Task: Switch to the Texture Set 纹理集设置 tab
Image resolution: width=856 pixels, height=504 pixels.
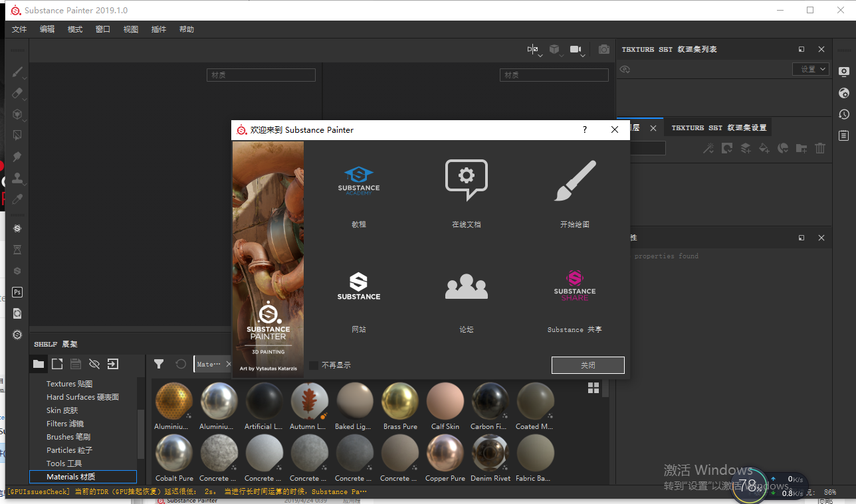Action: (718, 128)
